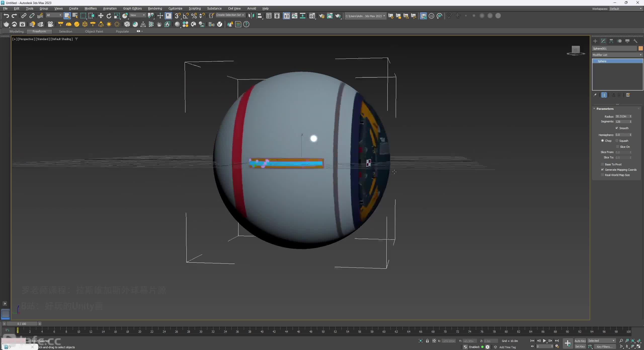Click the Mirror tool icon
Viewport: 644px width, 350px height.
tap(251, 16)
